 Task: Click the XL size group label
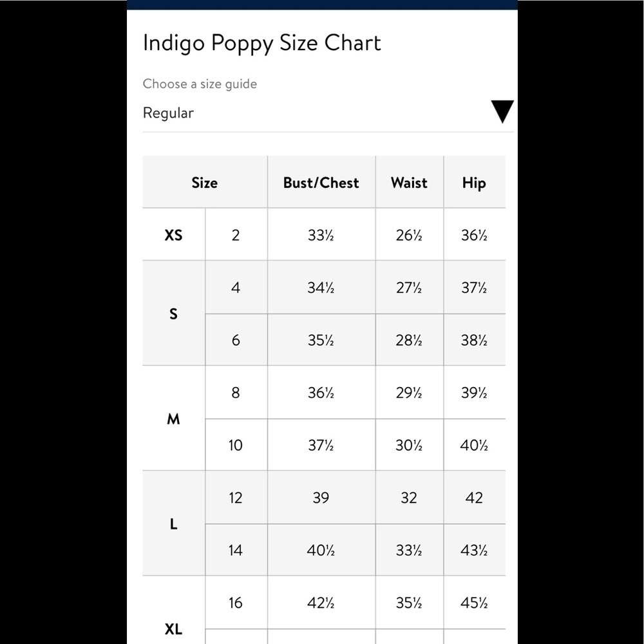coord(173,629)
